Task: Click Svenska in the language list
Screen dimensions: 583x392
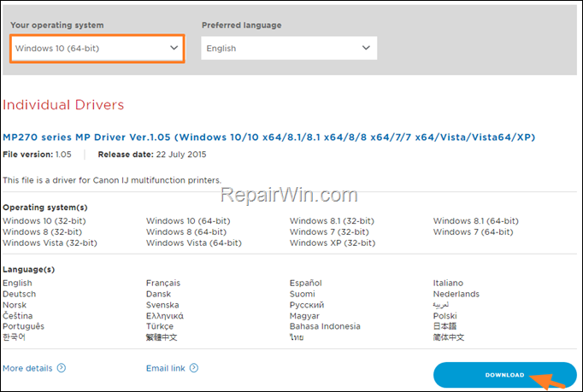Action: pyautogui.click(x=162, y=305)
